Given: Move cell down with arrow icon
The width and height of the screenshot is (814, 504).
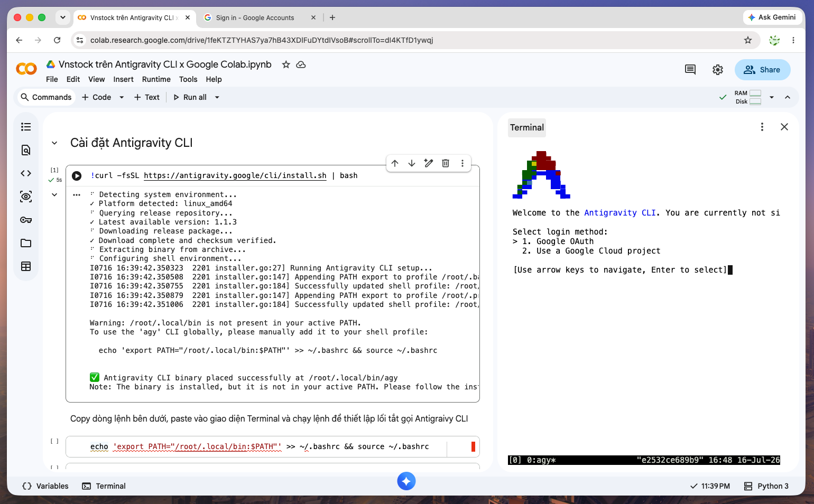Looking at the screenshot, I should [412, 163].
